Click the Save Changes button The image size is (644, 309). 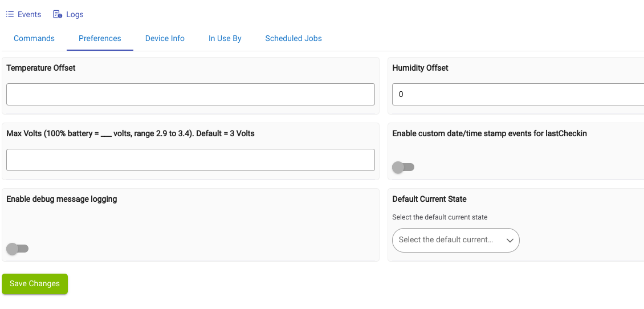pos(35,284)
